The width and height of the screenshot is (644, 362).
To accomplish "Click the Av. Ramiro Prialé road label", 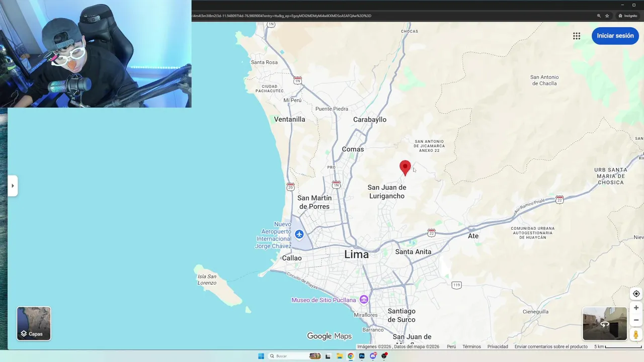I will pyautogui.click(x=528, y=206).
